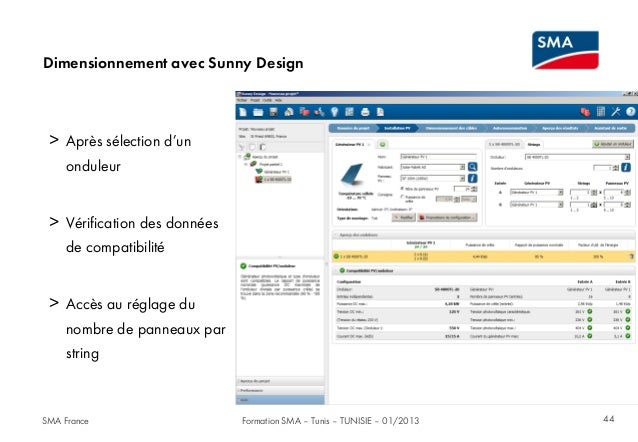Go to the Installation PV step
The image size is (638, 442).
[397, 128]
